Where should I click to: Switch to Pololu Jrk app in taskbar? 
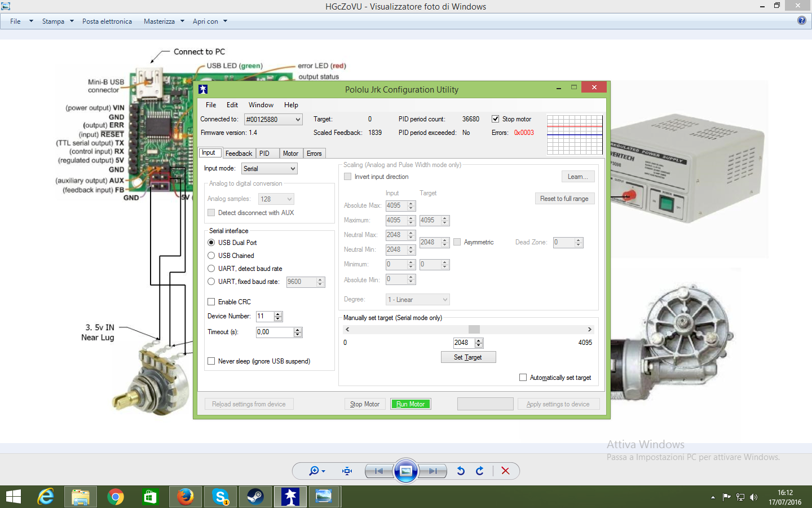(x=290, y=497)
